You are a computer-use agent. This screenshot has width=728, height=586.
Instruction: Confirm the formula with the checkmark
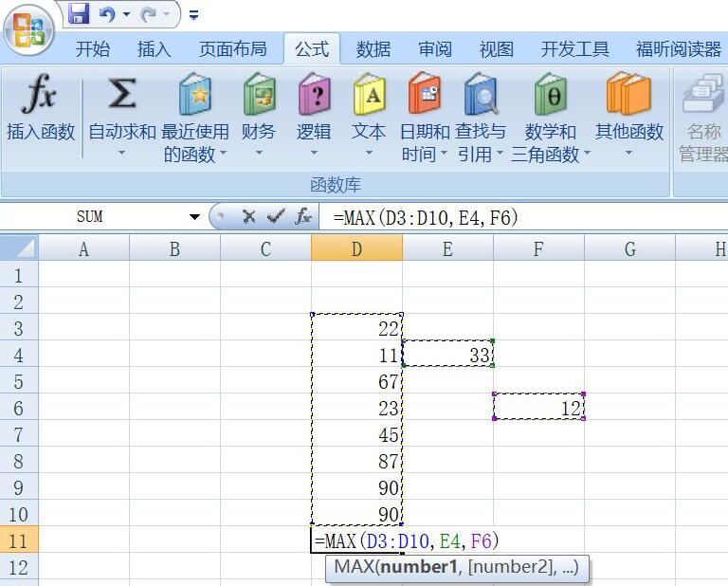pos(276,216)
